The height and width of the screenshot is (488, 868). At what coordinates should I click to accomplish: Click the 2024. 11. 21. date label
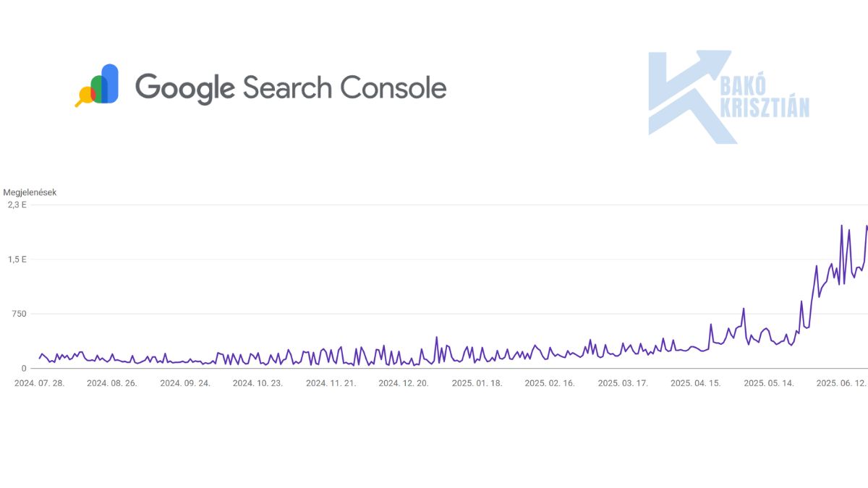coord(331,383)
